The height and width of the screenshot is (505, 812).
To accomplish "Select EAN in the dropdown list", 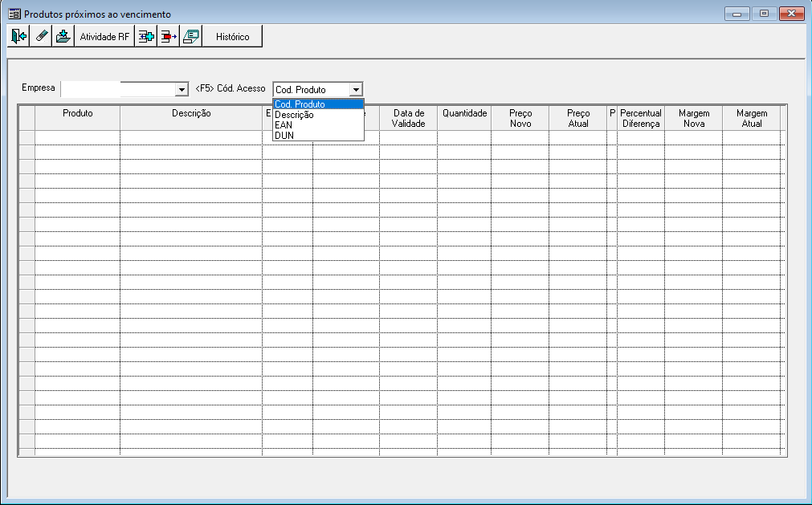I will click(319, 124).
